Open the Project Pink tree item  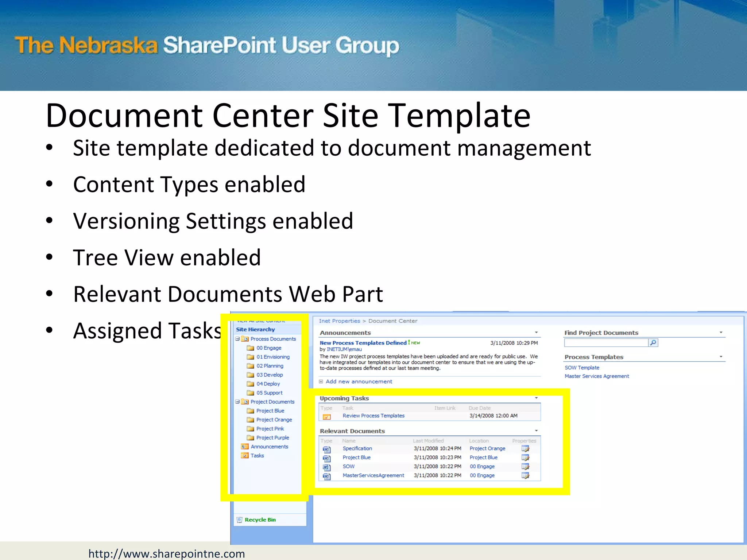tap(270, 428)
